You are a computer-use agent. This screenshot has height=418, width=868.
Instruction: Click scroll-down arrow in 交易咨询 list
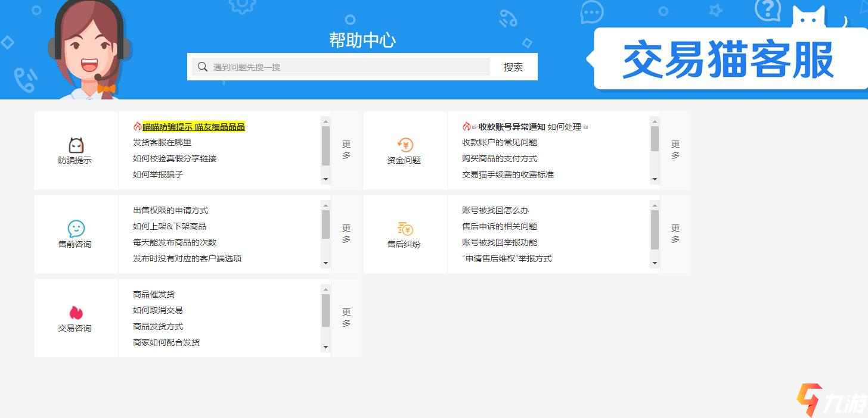click(x=325, y=347)
